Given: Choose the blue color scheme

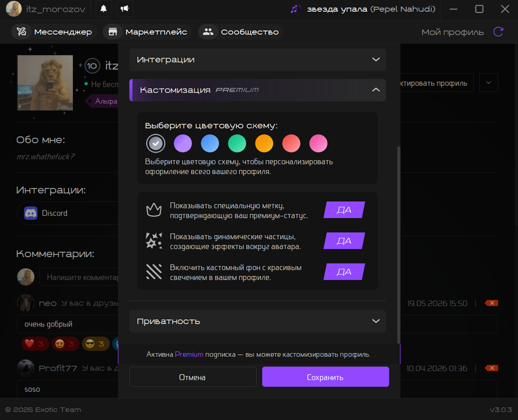Looking at the screenshot, I should pos(210,143).
